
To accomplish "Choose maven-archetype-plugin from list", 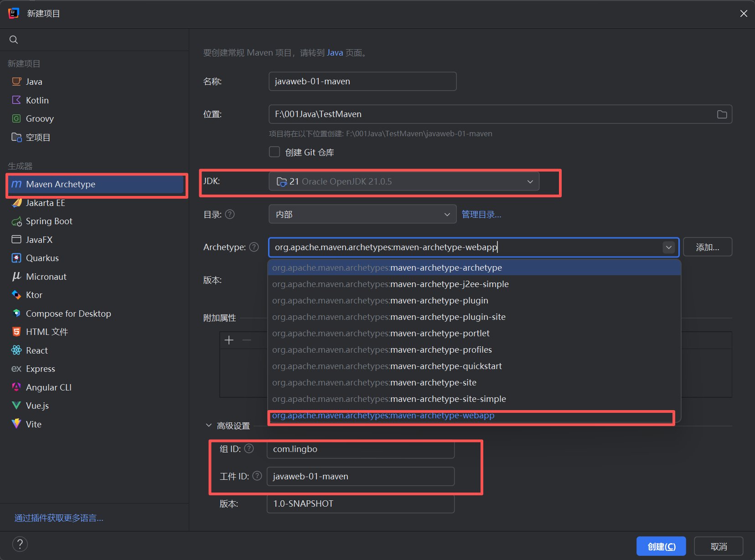I will (474, 300).
